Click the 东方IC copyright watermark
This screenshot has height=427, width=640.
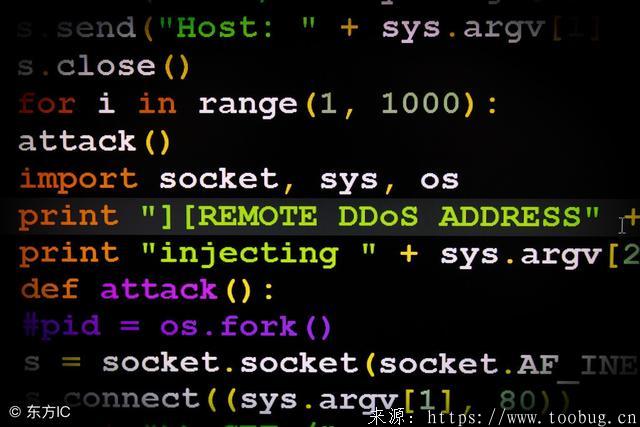(x=39, y=412)
